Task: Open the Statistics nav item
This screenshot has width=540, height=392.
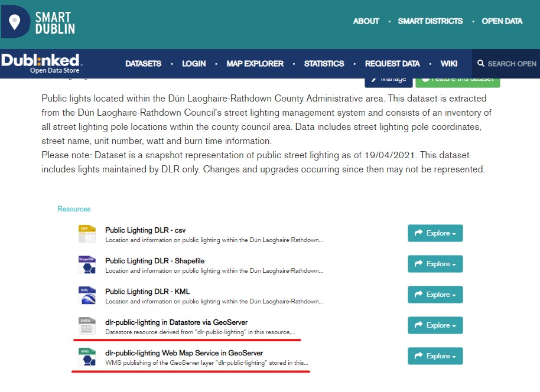Action: pyautogui.click(x=324, y=64)
